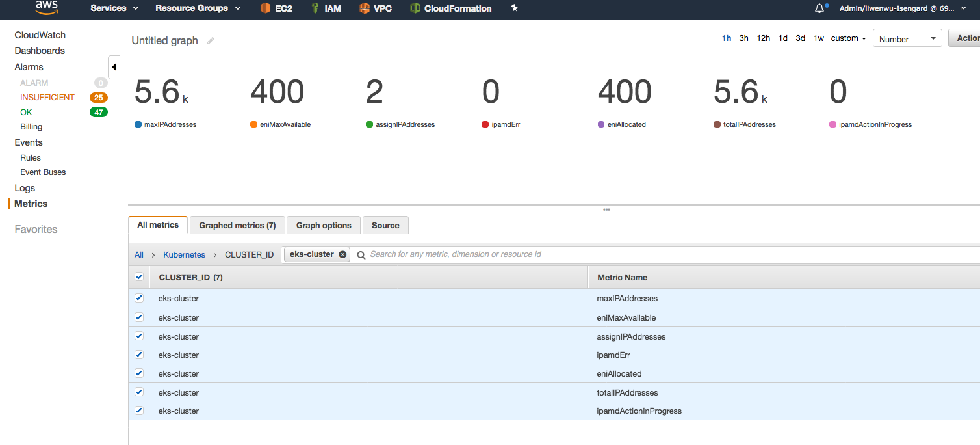Open the CloudFormation shortcut icon
The width and height of the screenshot is (980, 445).
(415, 8)
